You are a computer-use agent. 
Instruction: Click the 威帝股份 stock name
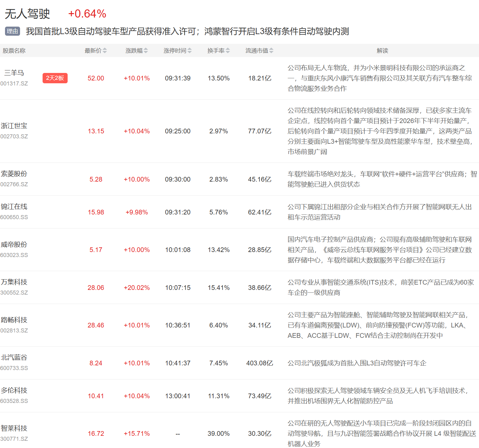coord(14,245)
